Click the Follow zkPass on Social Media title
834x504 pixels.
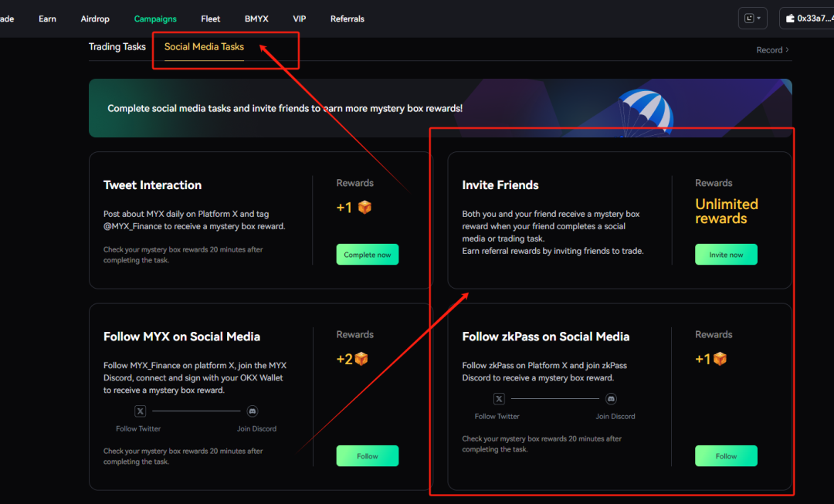(546, 337)
